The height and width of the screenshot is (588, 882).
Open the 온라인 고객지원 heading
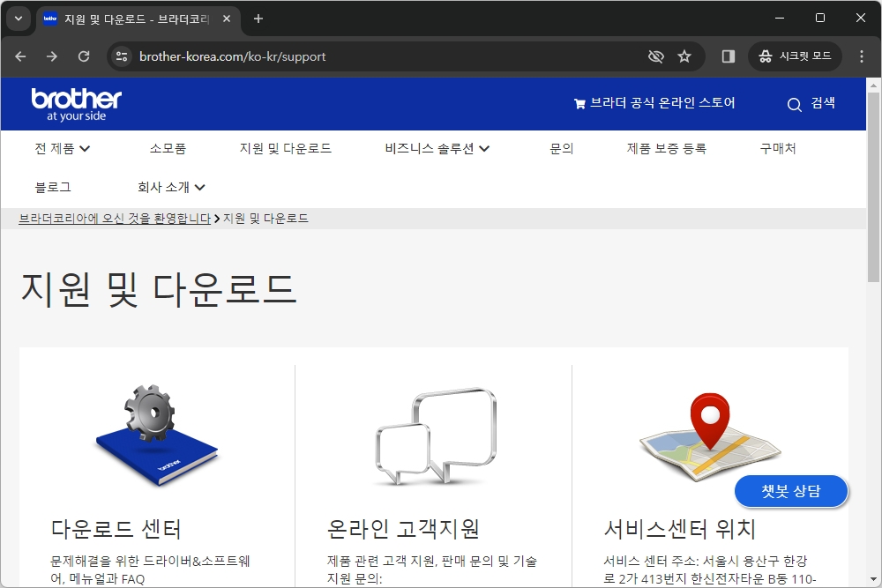(403, 529)
